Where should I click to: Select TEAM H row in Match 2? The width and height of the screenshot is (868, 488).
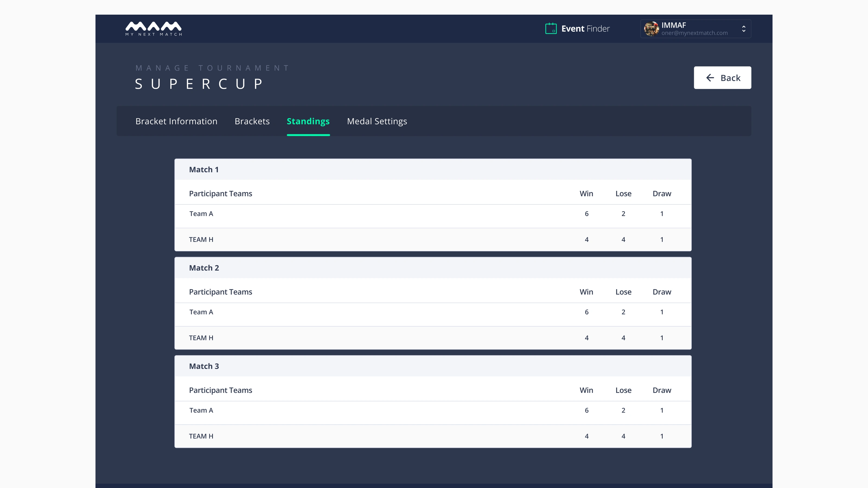click(x=433, y=338)
